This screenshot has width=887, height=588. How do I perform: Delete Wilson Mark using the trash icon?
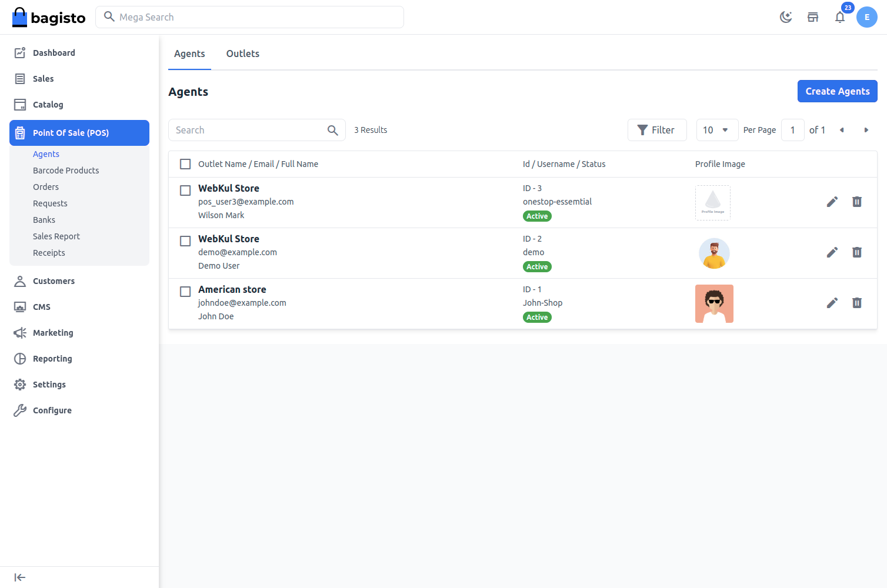tap(857, 202)
